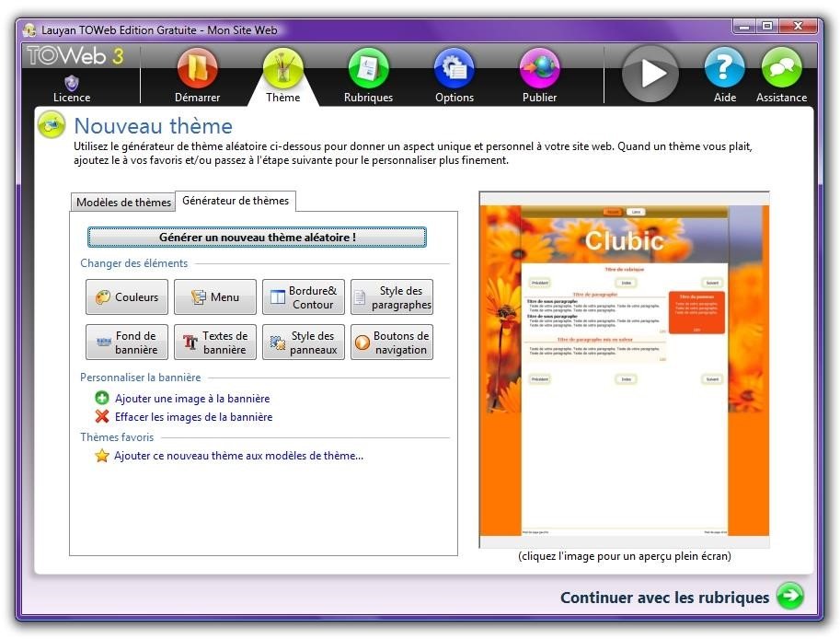Open the Démarrer section icon
This screenshot has width=840, height=639.
[197, 68]
